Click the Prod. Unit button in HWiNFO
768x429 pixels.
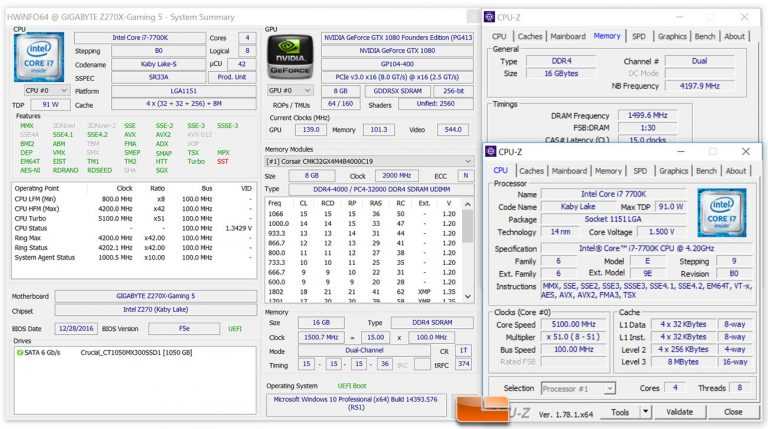[232, 77]
